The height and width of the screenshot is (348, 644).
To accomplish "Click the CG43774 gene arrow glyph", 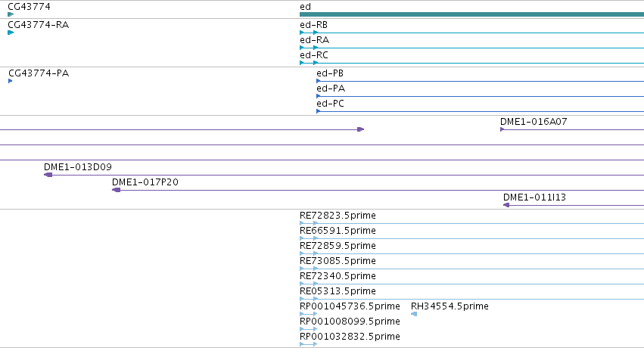I will [11, 14].
